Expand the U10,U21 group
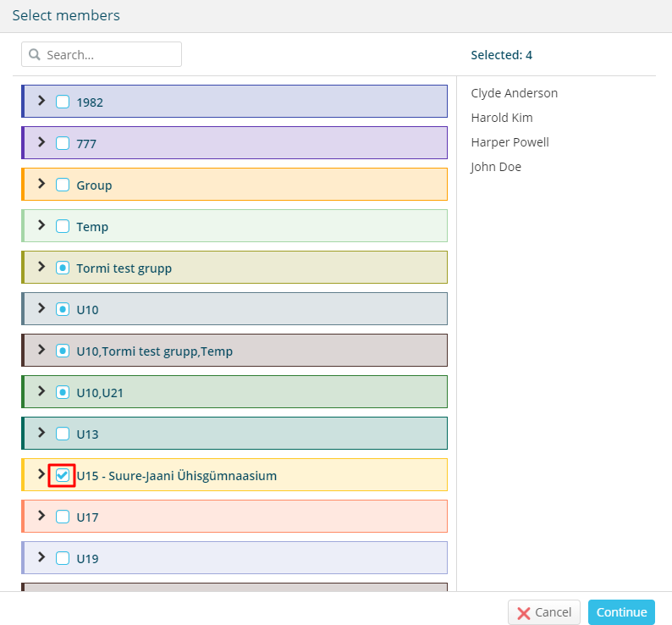The image size is (672, 625). point(41,390)
